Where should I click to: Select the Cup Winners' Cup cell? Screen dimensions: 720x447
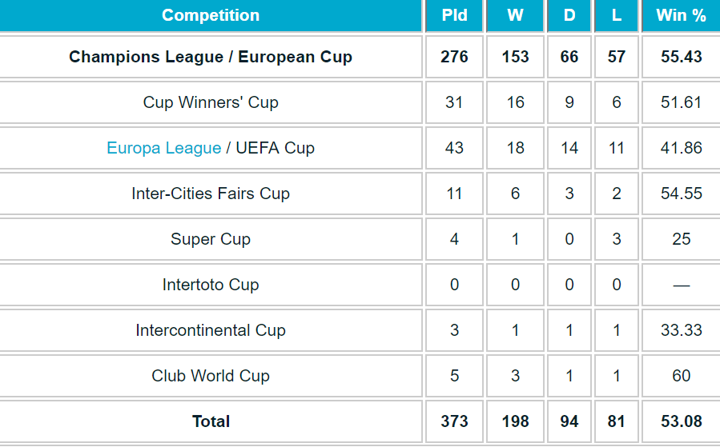[x=210, y=102]
